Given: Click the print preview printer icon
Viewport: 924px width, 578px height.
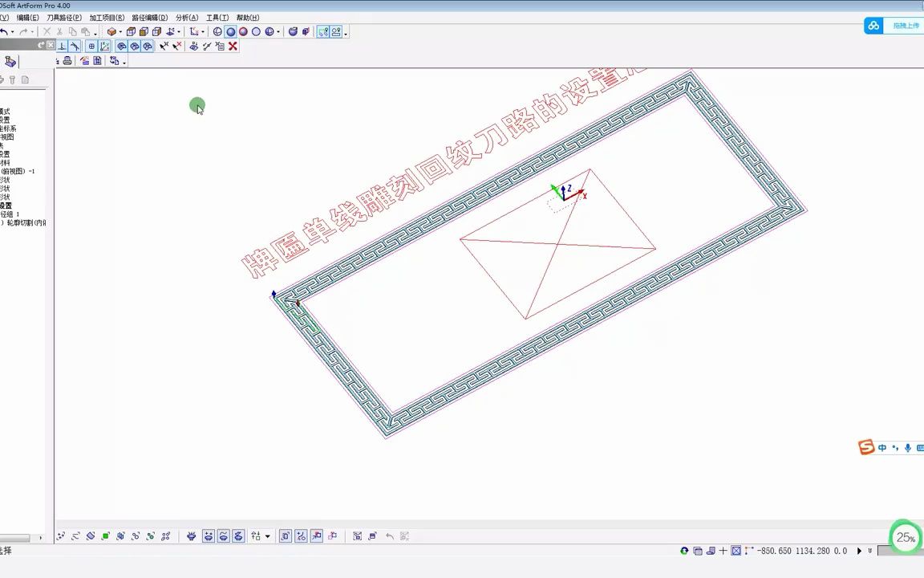Looking at the screenshot, I should tap(67, 60).
